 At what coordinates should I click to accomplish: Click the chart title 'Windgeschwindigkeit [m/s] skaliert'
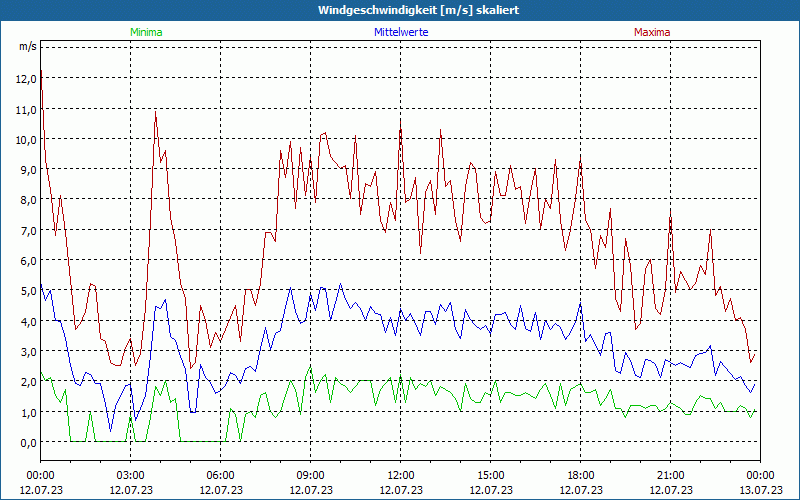[418, 10]
